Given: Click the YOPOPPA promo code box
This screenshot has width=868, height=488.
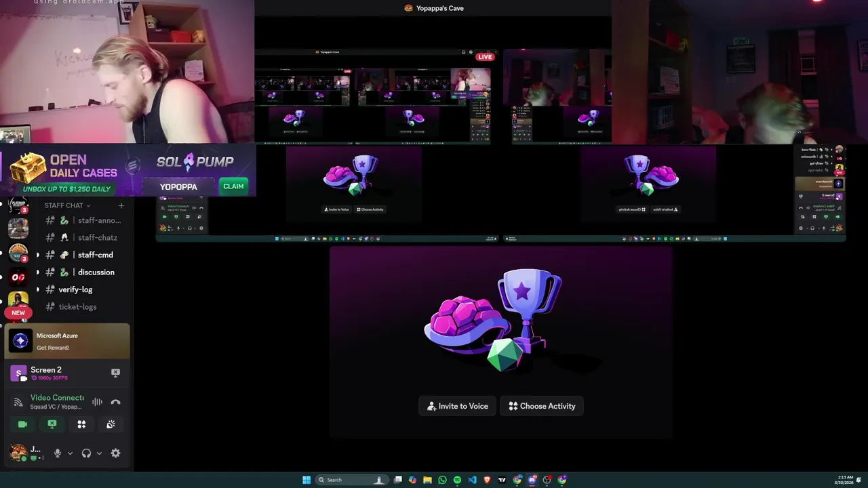Looking at the screenshot, I should [x=178, y=186].
